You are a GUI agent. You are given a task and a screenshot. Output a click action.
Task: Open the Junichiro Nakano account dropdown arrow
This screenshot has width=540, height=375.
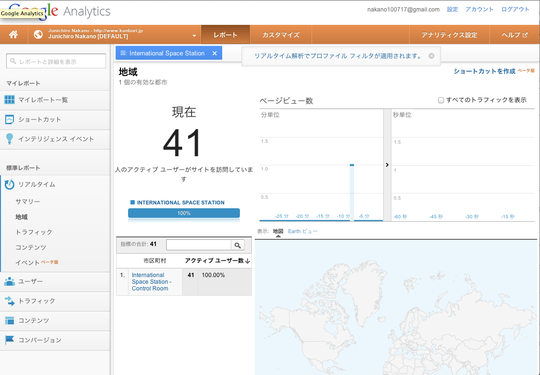[x=194, y=35]
